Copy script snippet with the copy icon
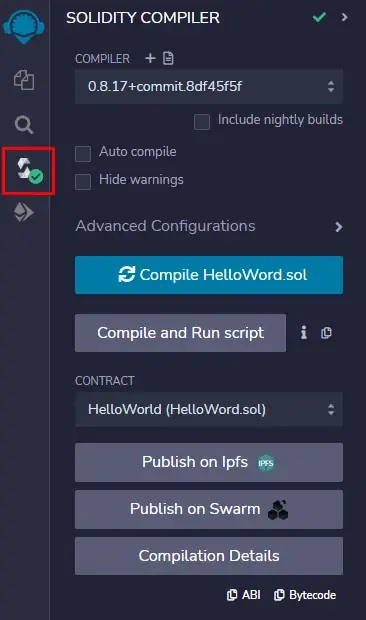Screen dimensions: 366x620 click(326, 333)
